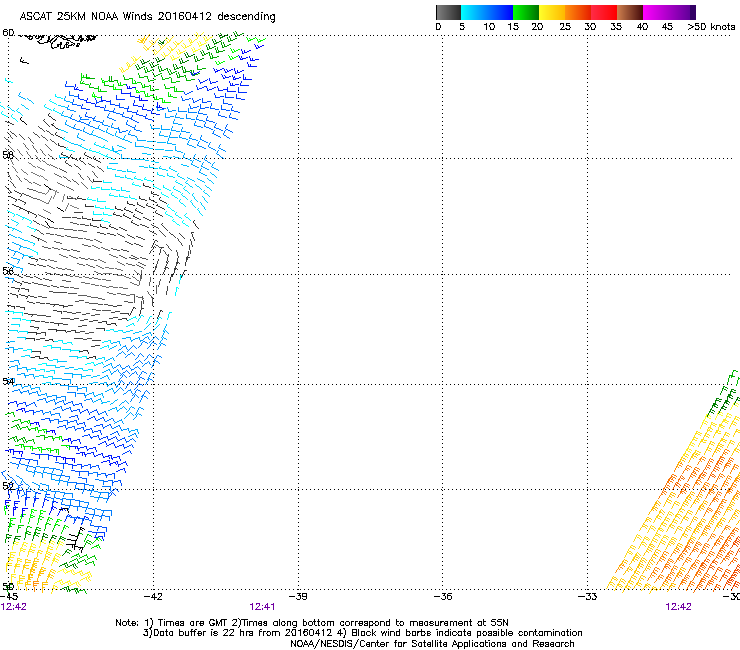Click the latitude label '60'
The image size is (740, 650).
[x=8, y=33]
